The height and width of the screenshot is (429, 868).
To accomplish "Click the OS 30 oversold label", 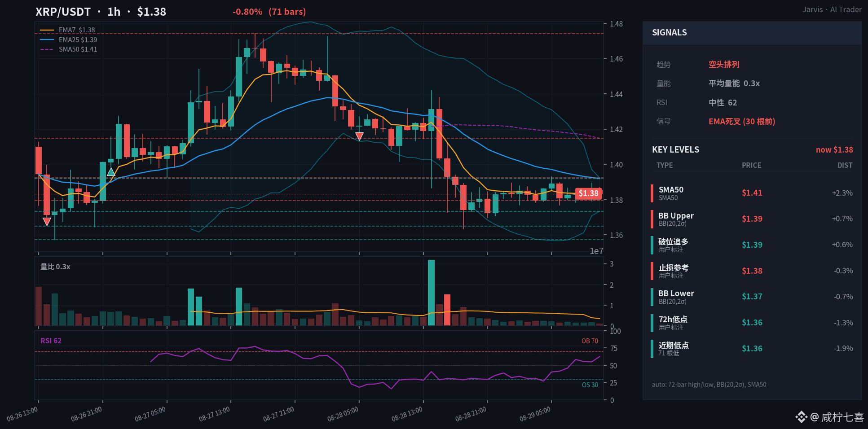I will pyautogui.click(x=590, y=385).
